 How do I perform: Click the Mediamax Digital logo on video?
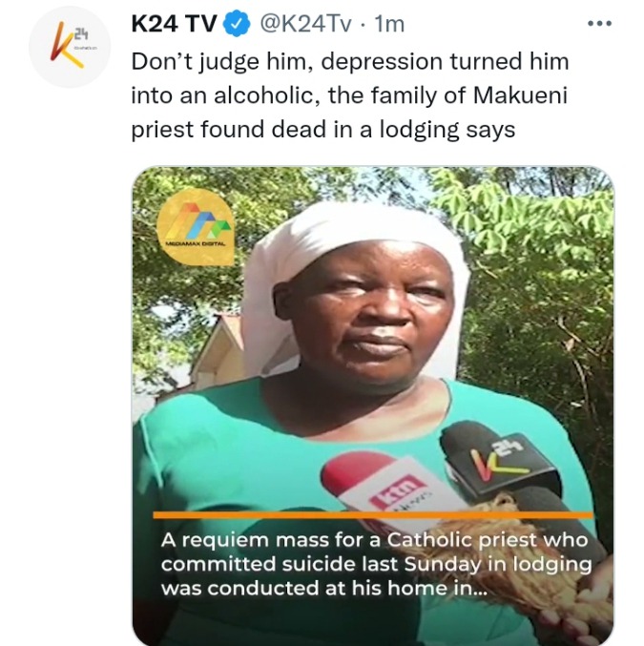pyautogui.click(x=196, y=226)
